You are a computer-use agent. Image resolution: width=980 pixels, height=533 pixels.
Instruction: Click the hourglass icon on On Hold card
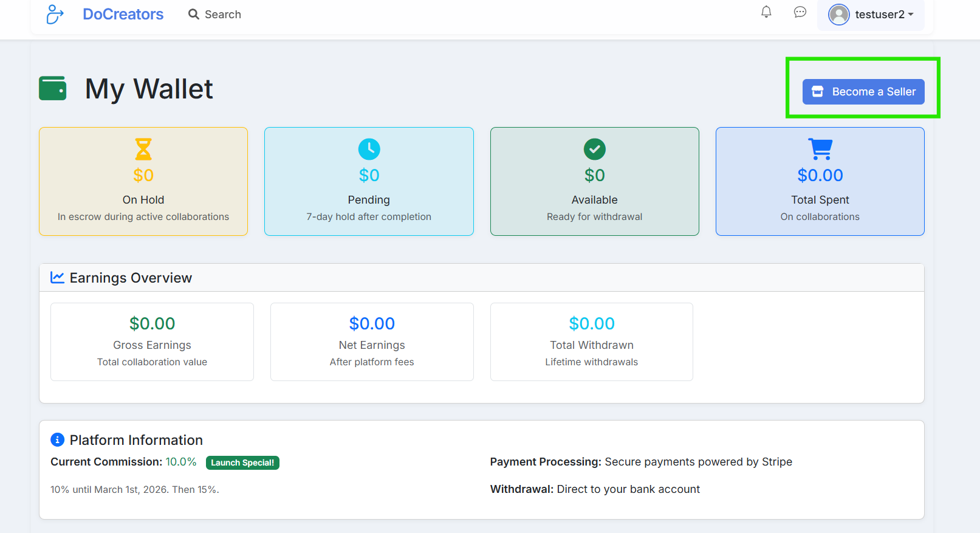click(143, 149)
